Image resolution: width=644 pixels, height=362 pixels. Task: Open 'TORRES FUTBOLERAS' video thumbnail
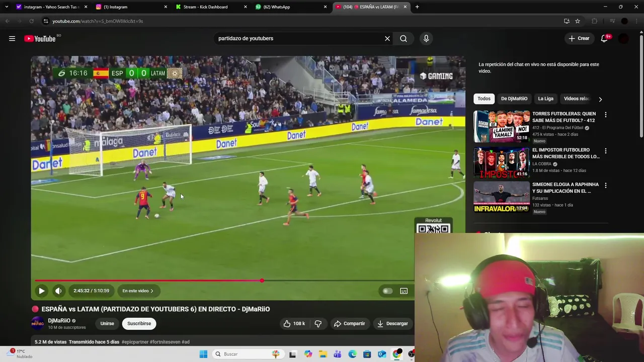tap(502, 127)
